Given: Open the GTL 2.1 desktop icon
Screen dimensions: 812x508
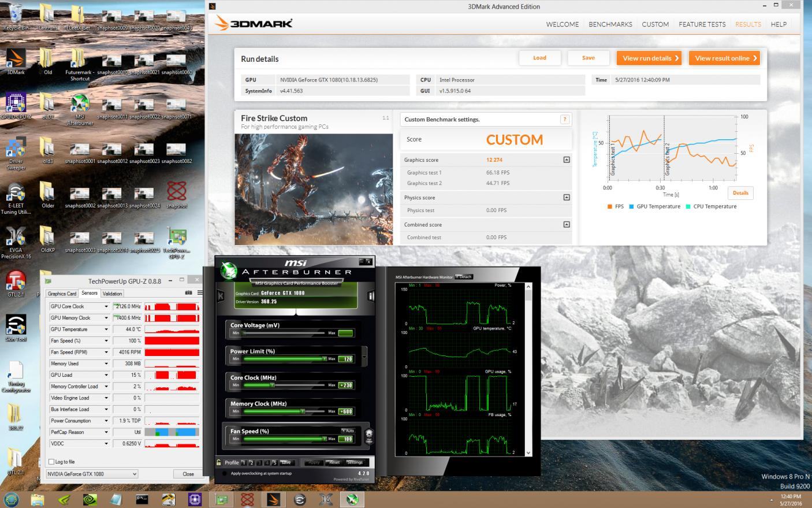Looking at the screenshot, I should pos(16,284).
